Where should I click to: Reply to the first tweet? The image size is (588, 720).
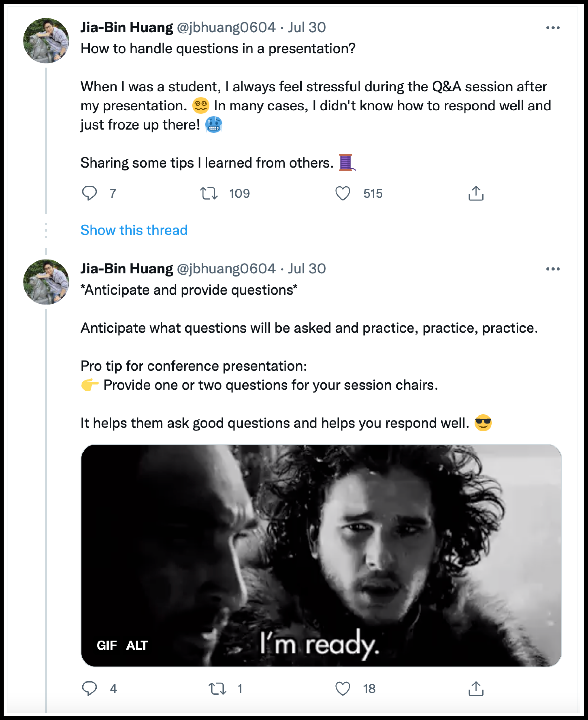coord(89,193)
